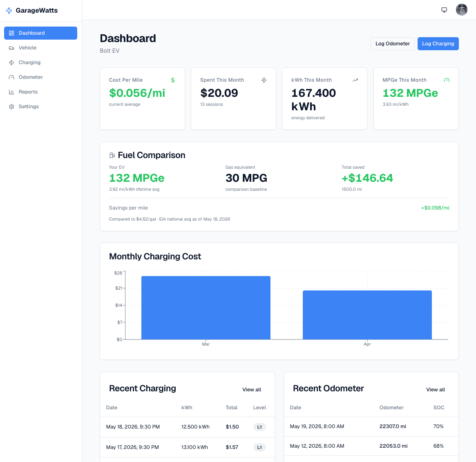Click the 22307.0 mi odometer reading
This screenshot has height=462, width=476.
393,426
